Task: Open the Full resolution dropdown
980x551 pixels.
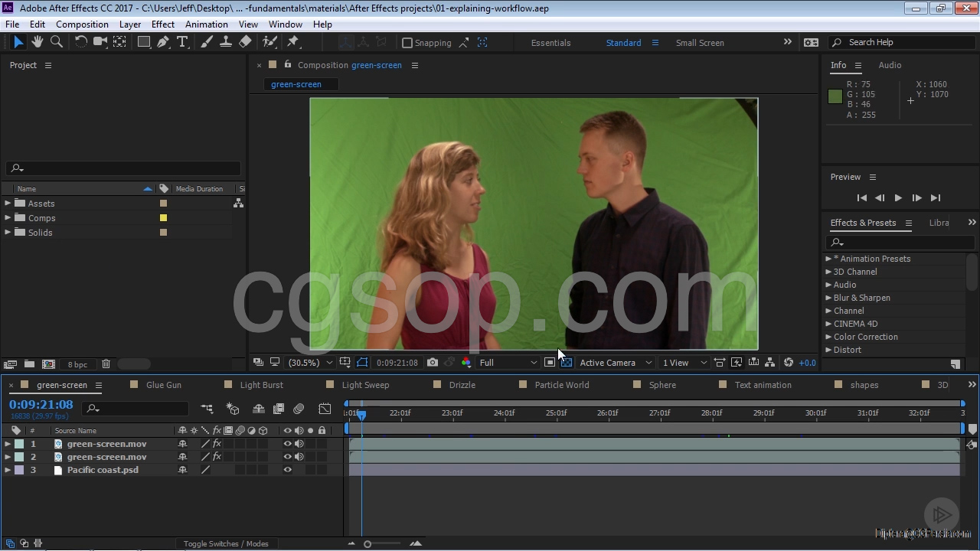Action: (508, 363)
